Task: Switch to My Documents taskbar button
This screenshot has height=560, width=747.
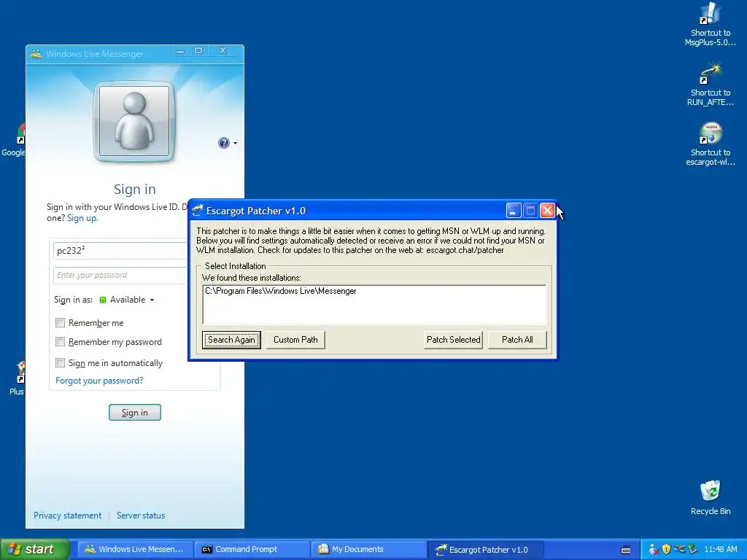Action: (369, 550)
